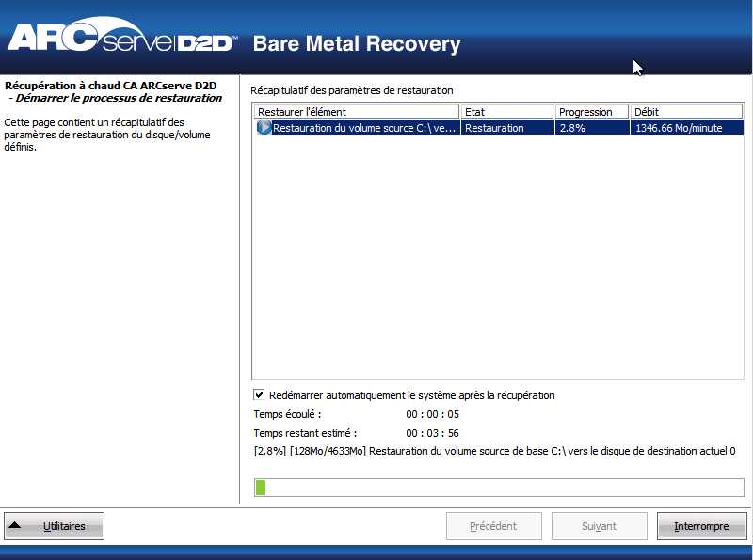Click the Interrompre button to stop the restore

click(x=701, y=526)
